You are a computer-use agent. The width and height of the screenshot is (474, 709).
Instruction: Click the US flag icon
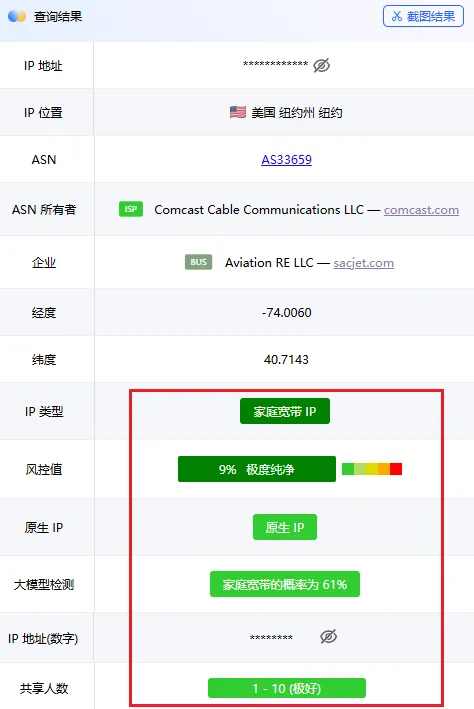pyautogui.click(x=238, y=112)
